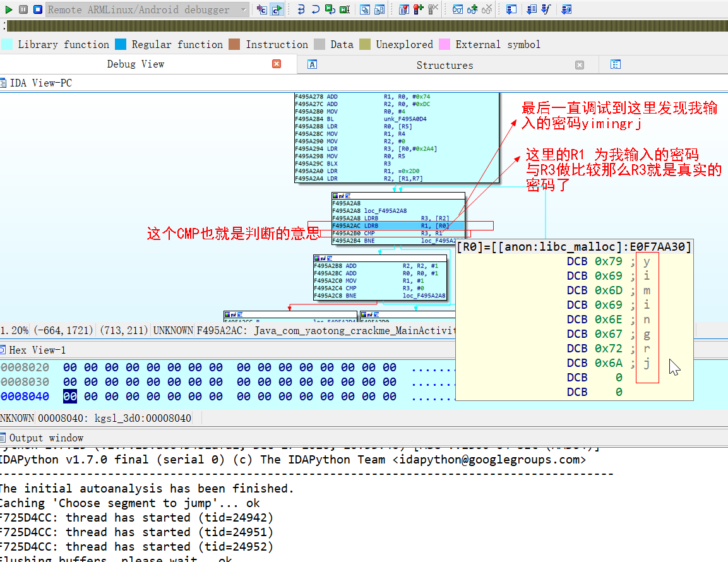Select the CMP R3, R1 instruction line

pos(398,233)
